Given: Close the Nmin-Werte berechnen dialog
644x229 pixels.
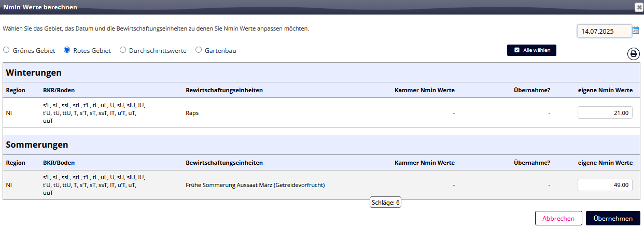Looking at the screenshot, I should 639,7.
